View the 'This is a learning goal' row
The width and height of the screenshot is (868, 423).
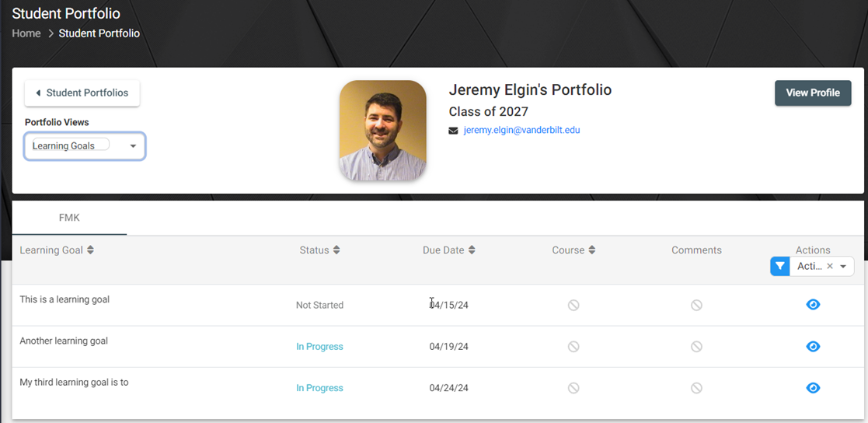tap(813, 305)
